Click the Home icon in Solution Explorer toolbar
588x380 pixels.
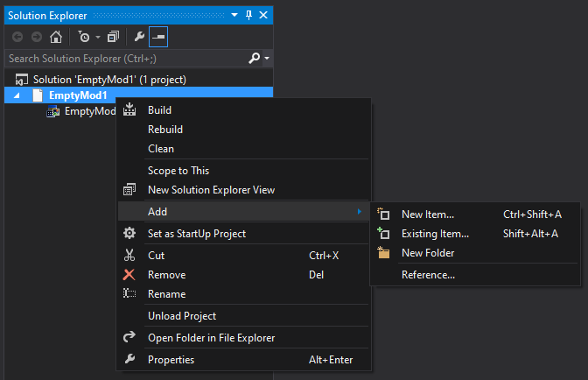[x=56, y=37]
